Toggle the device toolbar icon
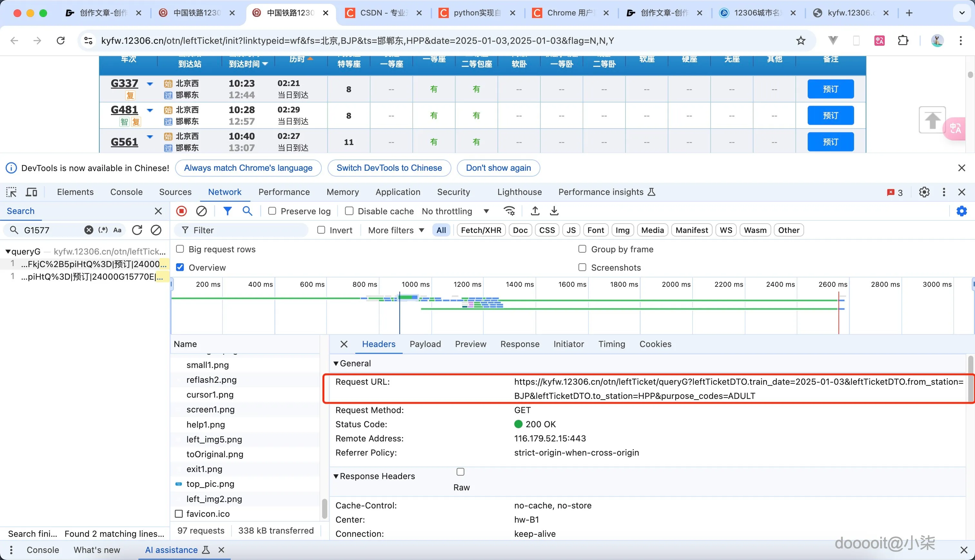 (31, 192)
